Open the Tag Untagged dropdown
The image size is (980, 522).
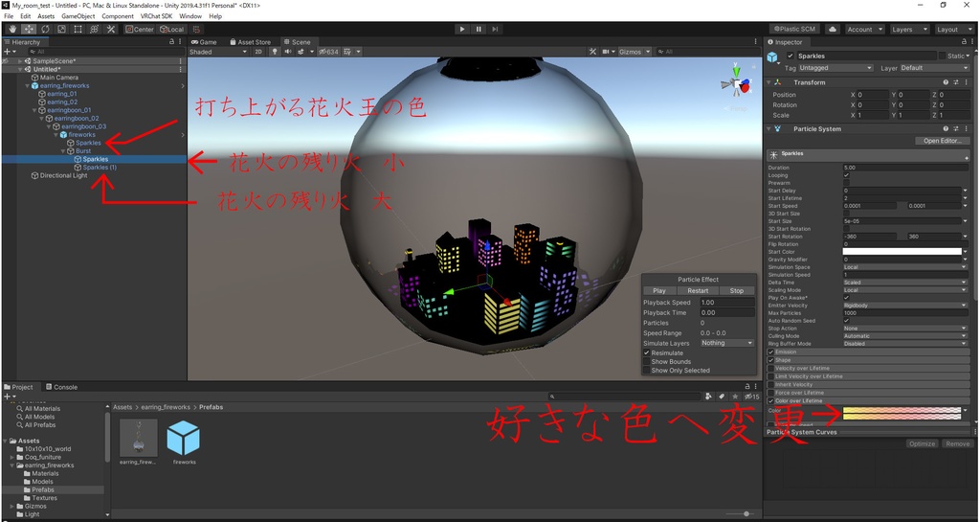pos(835,67)
